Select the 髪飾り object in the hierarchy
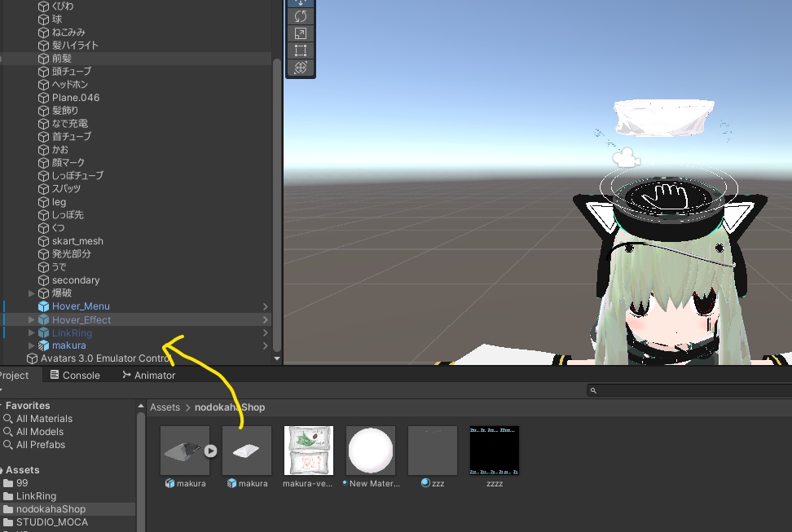The width and height of the screenshot is (792, 532). [x=65, y=111]
